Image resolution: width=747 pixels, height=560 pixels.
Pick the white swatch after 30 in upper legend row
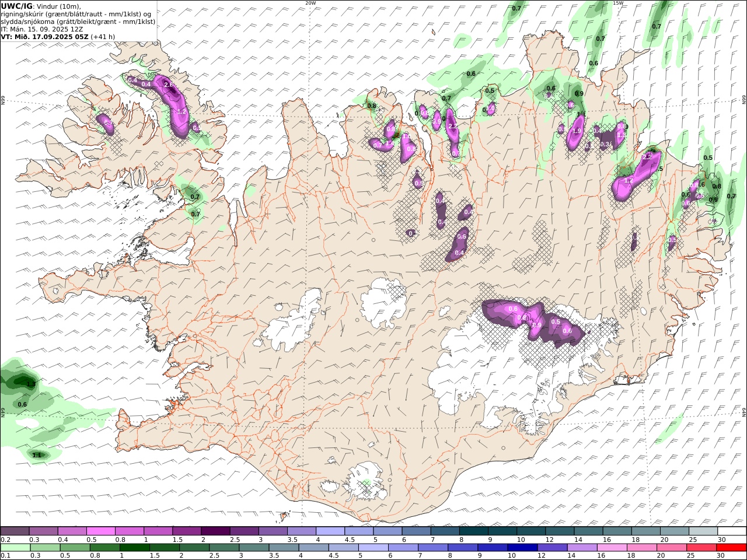[x=732, y=531]
